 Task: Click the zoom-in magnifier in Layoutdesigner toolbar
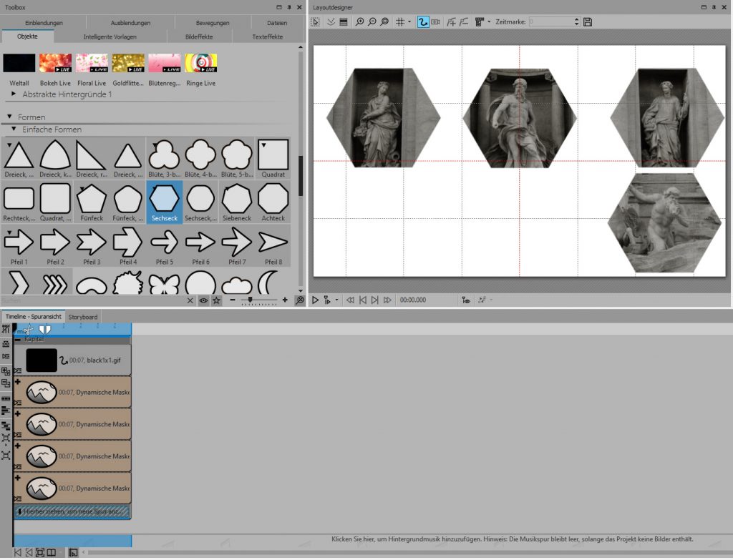click(x=359, y=22)
